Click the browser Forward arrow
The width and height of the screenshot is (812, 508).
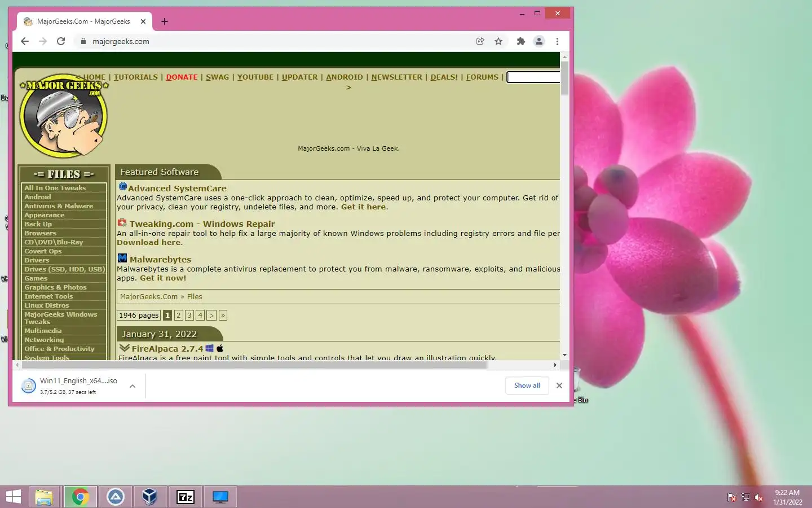(43, 41)
